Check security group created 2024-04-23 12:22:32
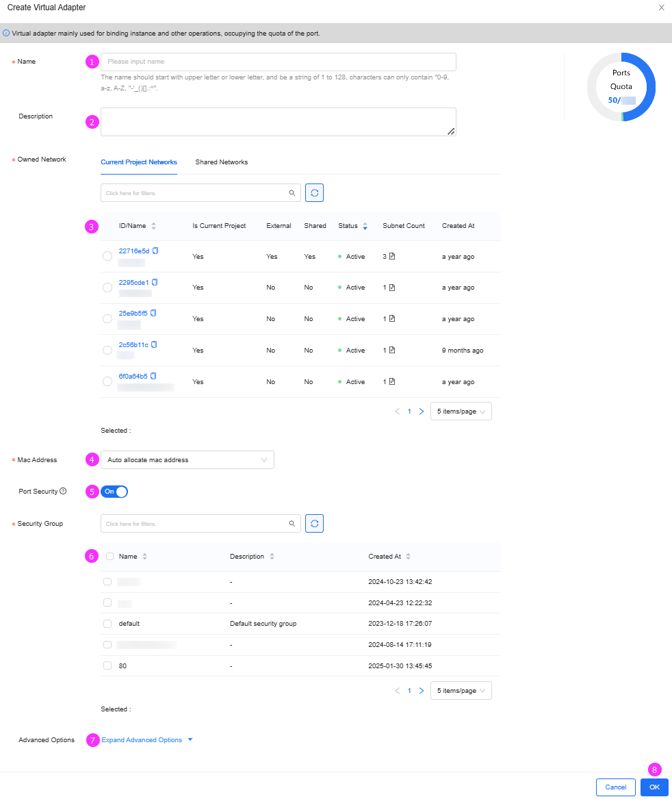The width and height of the screenshot is (672, 799). coord(107,603)
